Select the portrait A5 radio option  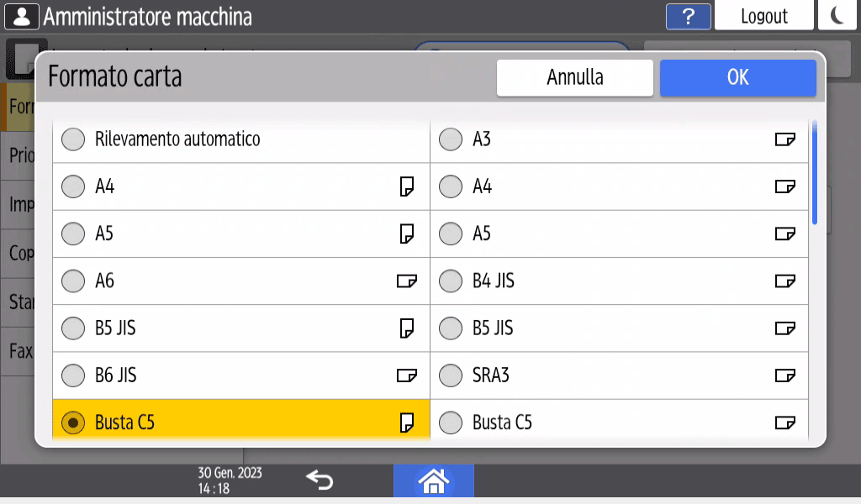click(74, 234)
